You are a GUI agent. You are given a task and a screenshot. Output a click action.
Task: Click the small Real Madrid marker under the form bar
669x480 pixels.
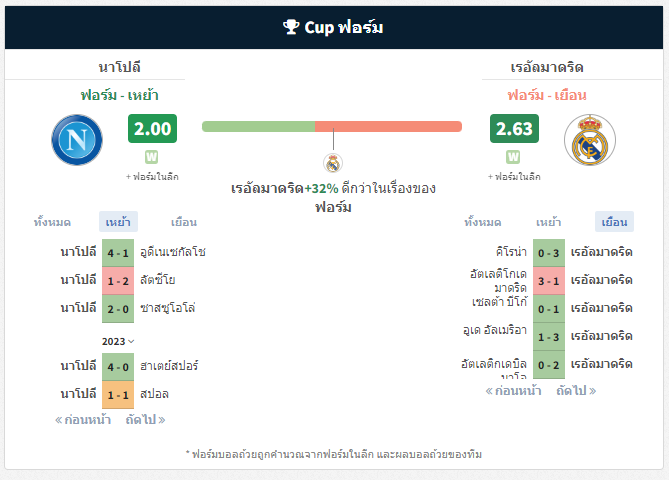point(333,163)
